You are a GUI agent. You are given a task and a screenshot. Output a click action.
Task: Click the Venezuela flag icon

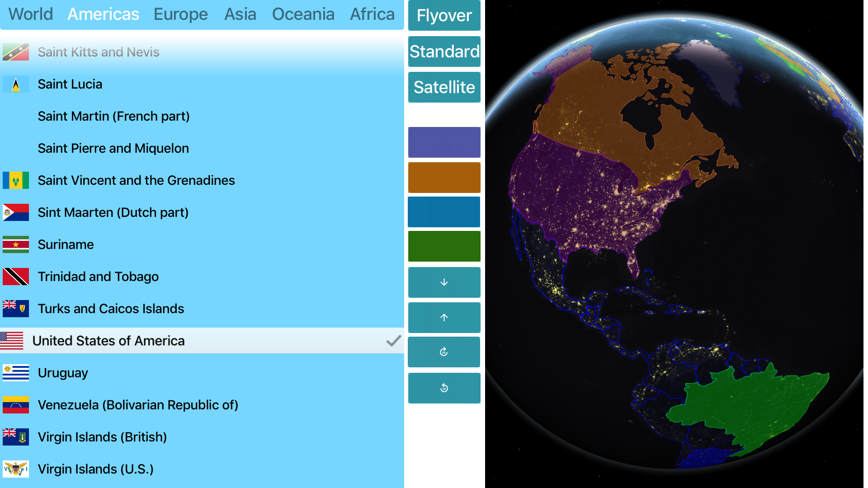(x=16, y=405)
